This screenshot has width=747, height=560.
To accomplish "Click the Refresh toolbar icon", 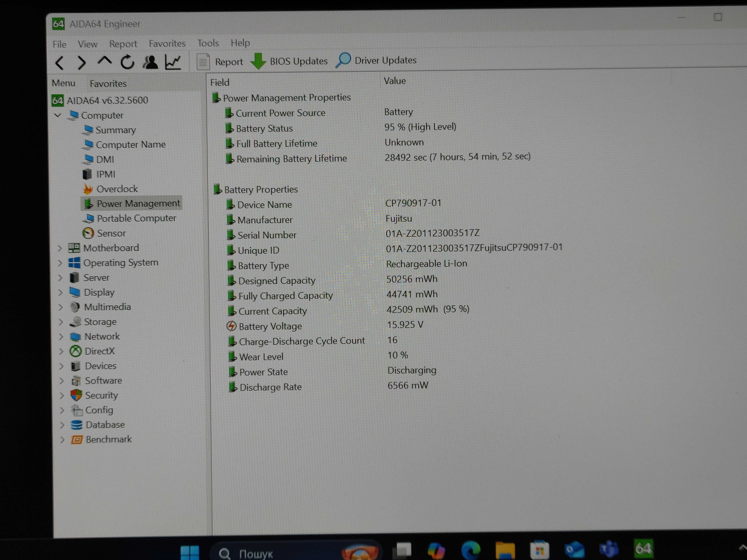I will (x=127, y=62).
